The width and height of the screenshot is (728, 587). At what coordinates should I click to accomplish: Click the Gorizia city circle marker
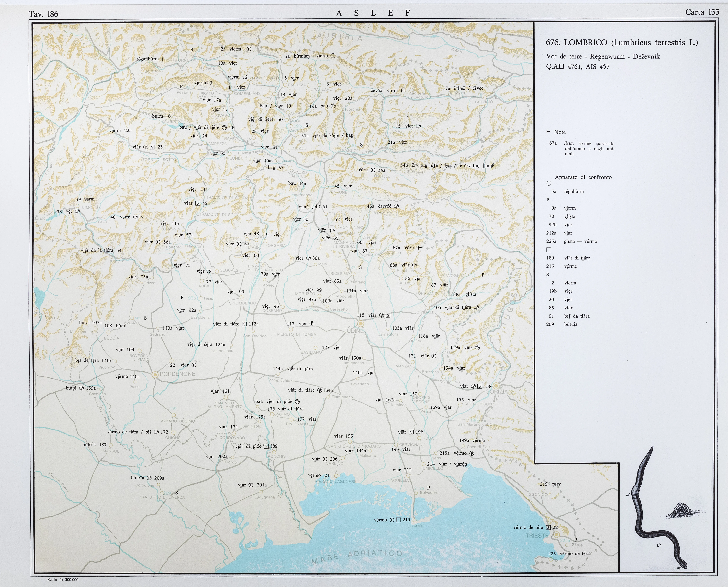[x=496, y=386]
